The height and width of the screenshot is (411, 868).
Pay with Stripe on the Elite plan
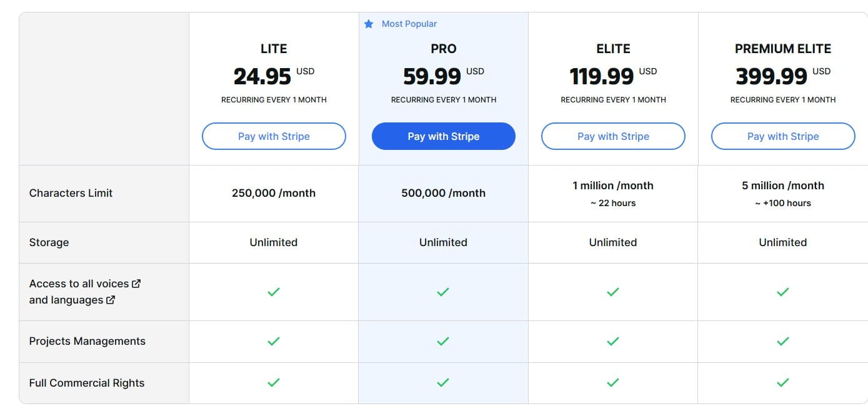click(612, 136)
